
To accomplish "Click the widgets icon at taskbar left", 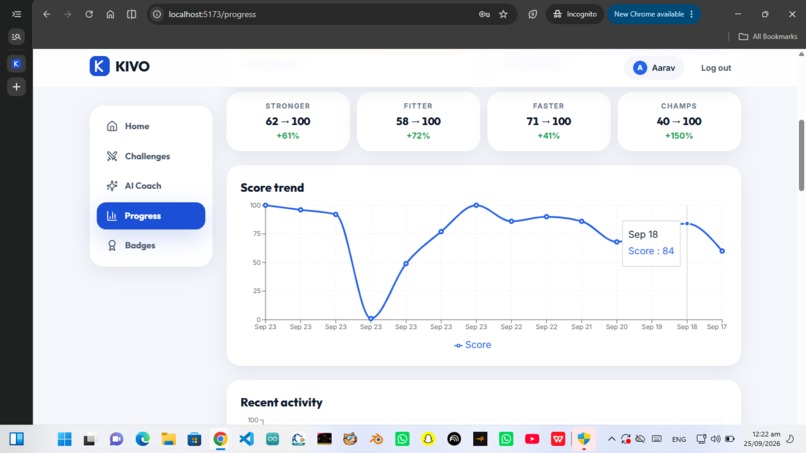I will (16, 439).
